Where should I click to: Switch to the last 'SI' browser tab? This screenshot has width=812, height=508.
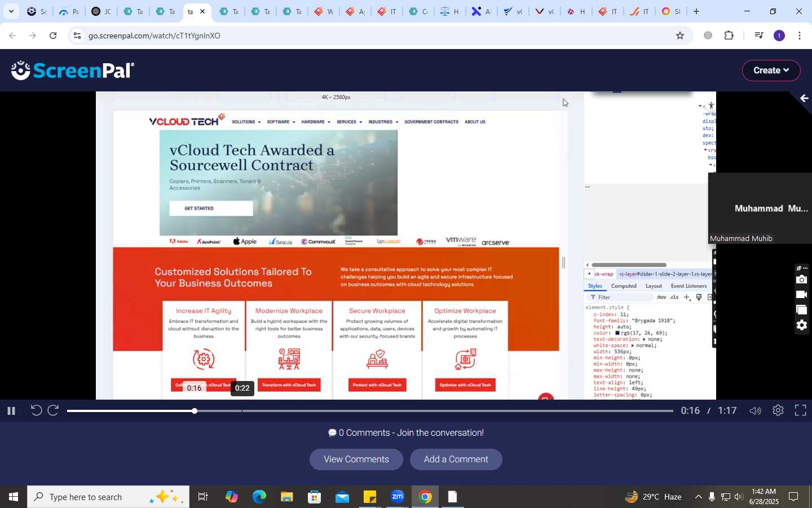(671, 11)
